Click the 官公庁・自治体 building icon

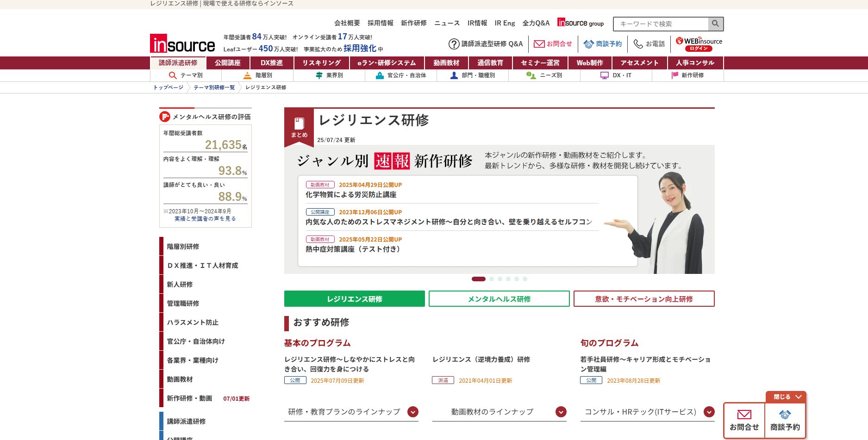tap(380, 75)
